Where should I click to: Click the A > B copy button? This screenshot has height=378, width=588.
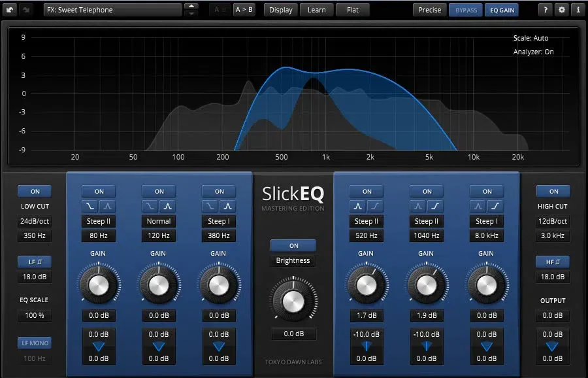click(244, 10)
